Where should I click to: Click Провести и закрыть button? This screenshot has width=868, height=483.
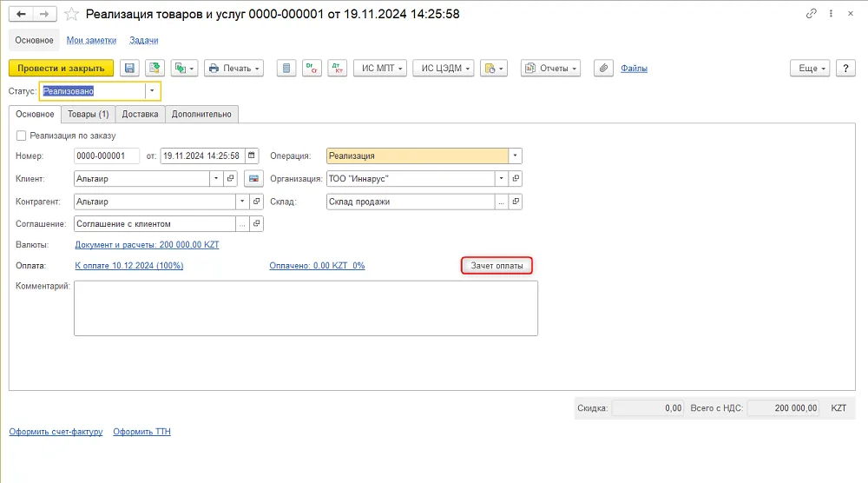pos(61,68)
